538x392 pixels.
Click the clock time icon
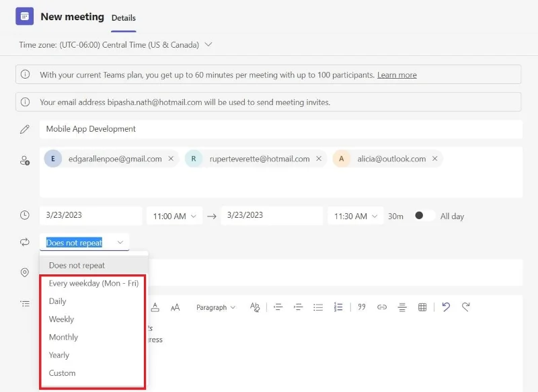pos(25,215)
